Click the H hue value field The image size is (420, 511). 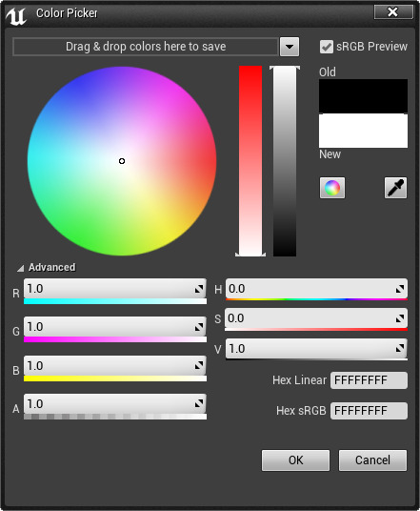316,289
